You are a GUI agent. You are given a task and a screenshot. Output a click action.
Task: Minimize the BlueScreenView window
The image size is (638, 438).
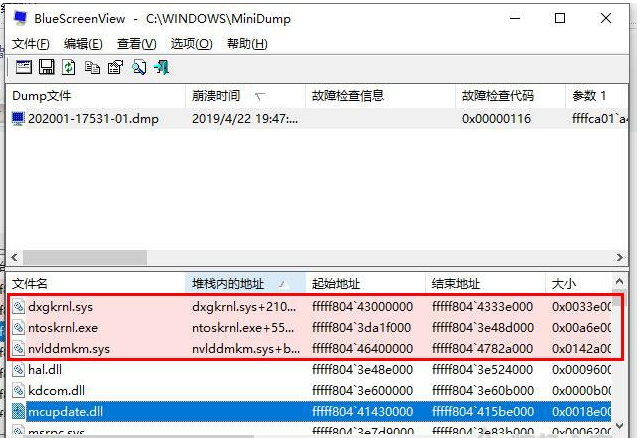pos(515,18)
